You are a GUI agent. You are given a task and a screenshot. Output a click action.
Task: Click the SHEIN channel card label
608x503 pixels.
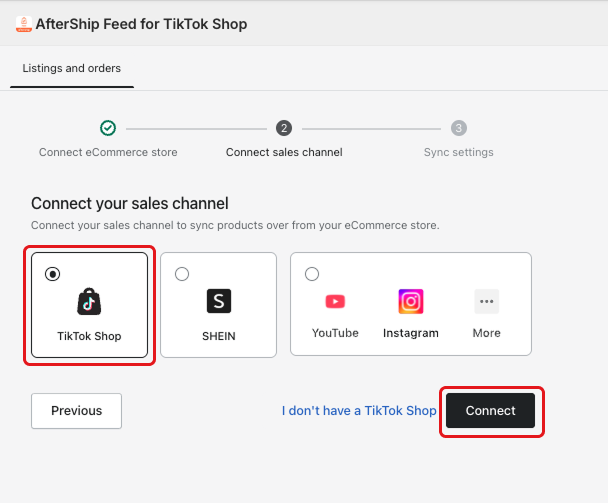click(219, 336)
